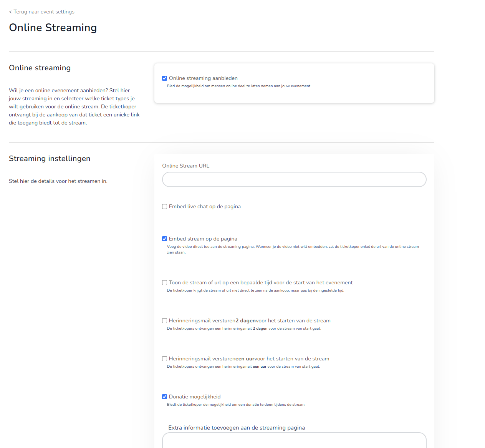The width and height of the screenshot is (485, 448).
Task: Go back via 'Terug naar event settings' link
Action: pyautogui.click(x=42, y=12)
